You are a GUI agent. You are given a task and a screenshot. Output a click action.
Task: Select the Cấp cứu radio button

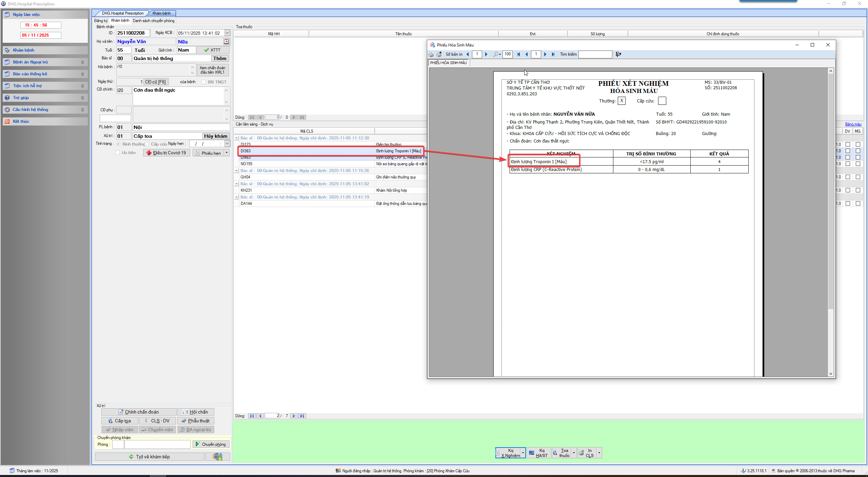pos(147,144)
